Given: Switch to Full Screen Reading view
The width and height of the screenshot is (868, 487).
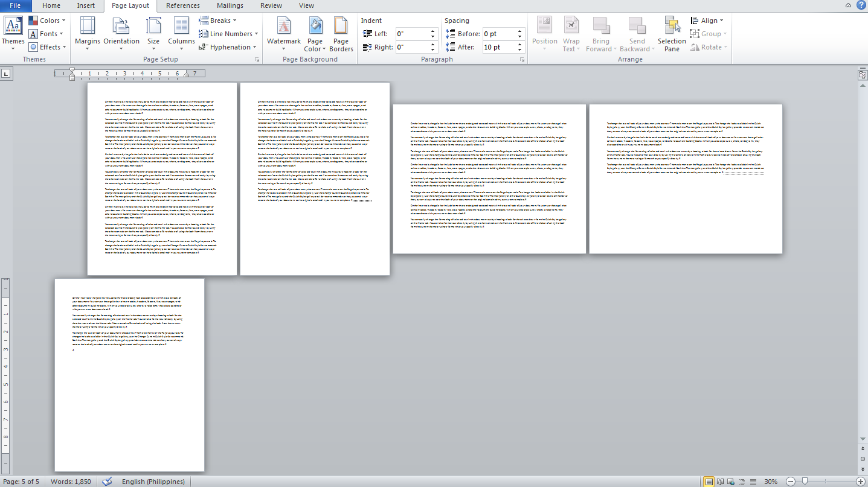Looking at the screenshot, I should click(x=721, y=482).
